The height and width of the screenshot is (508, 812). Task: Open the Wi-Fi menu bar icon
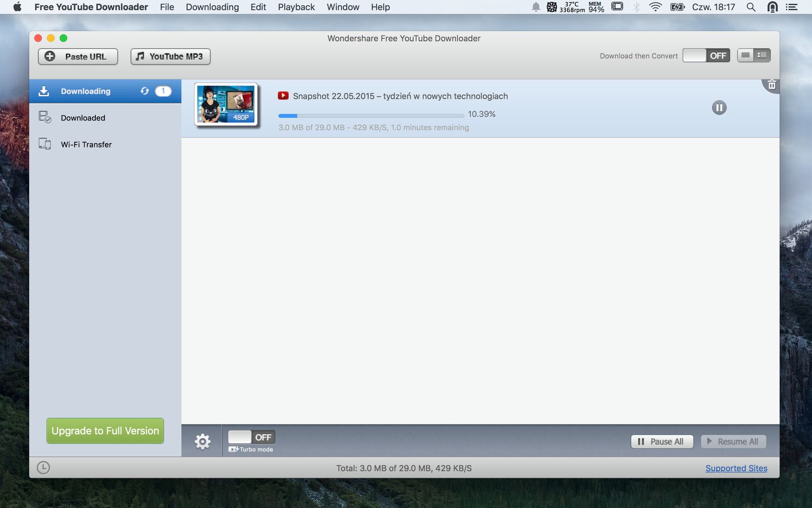click(655, 7)
